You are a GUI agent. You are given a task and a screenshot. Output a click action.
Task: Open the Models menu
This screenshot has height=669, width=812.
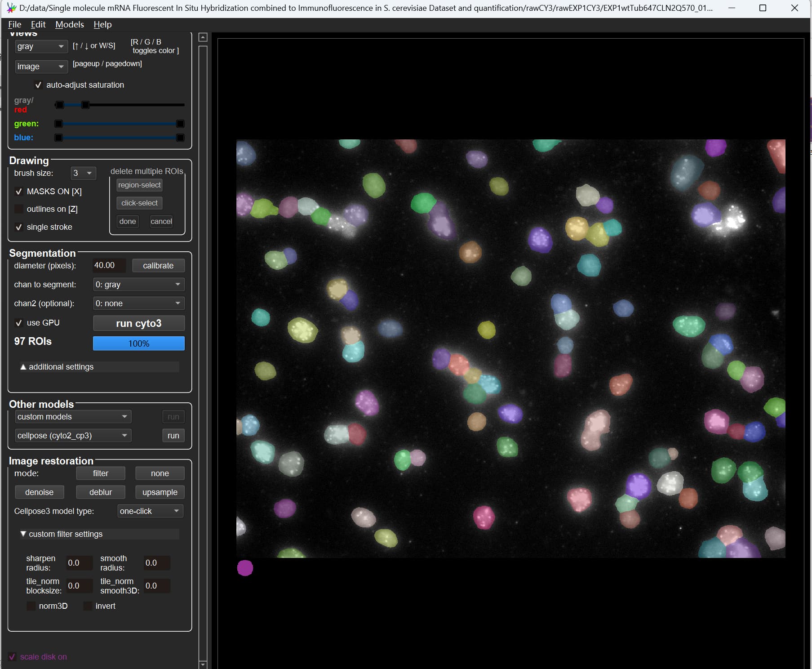(69, 24)
